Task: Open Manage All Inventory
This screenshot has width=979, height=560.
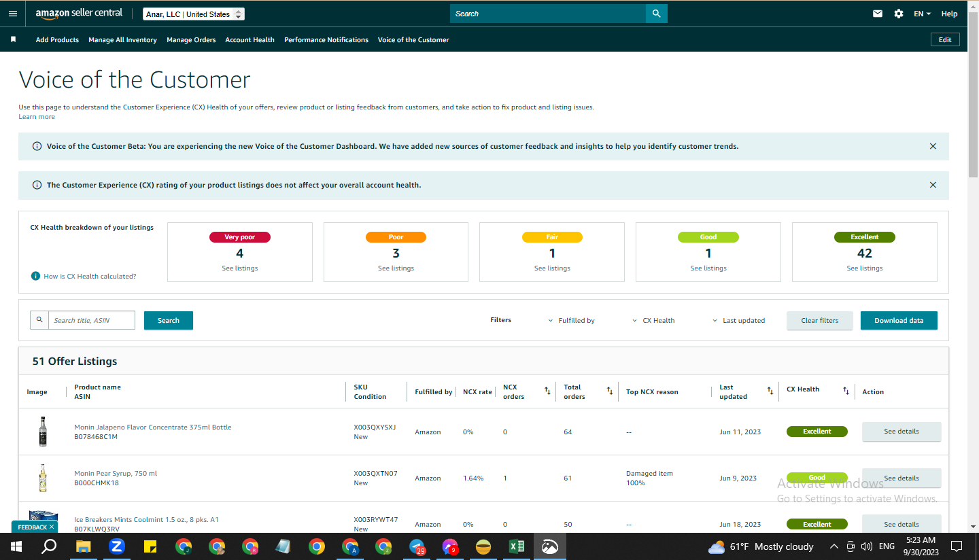Action: (122, 39)
